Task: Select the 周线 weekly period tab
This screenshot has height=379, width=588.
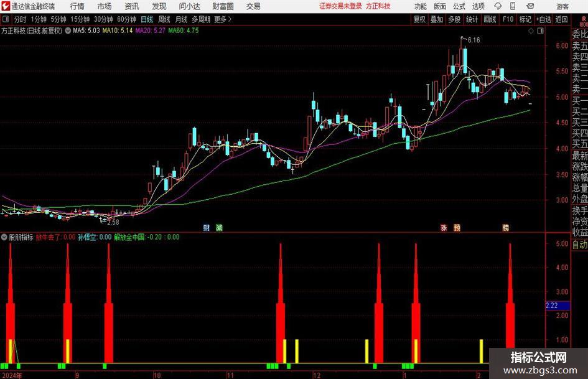Action: click(164, 19)
